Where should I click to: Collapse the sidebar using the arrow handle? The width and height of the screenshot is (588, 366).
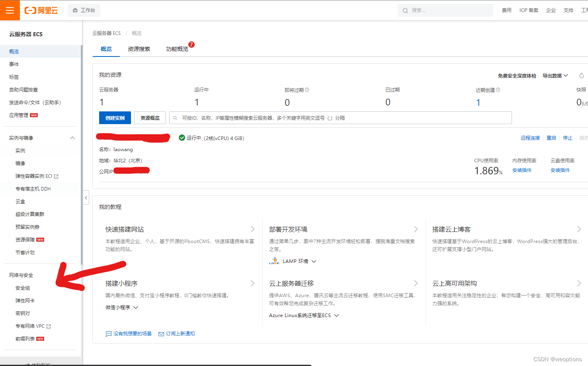(x=86, y=197)
